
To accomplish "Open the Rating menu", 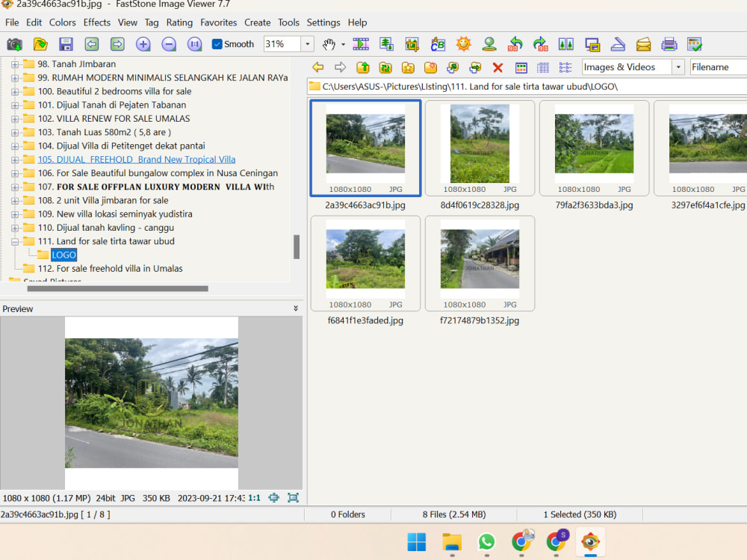I will 179,22.
